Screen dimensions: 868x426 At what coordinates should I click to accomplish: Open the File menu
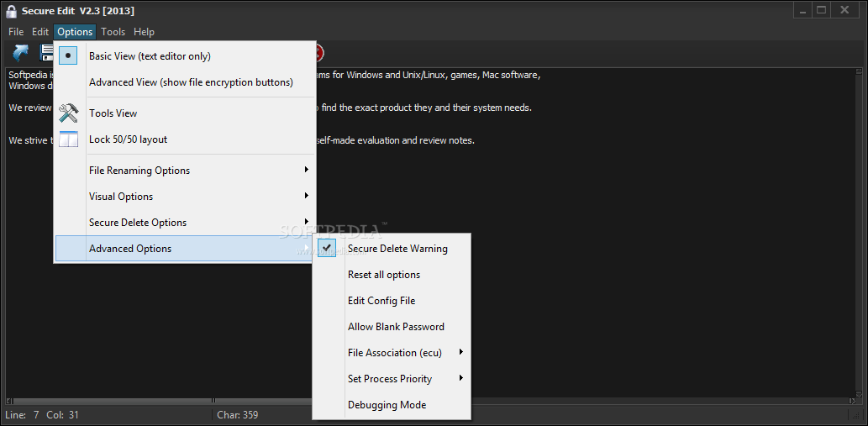pyautogui.click(x=16, y=32)
